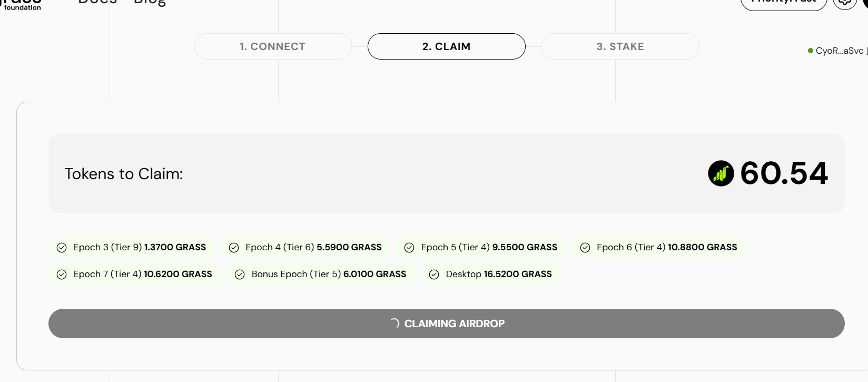This screenshot has height=382, width=868.
Task: Go to the 1. CONNECT step
Action: pos(273,46)
